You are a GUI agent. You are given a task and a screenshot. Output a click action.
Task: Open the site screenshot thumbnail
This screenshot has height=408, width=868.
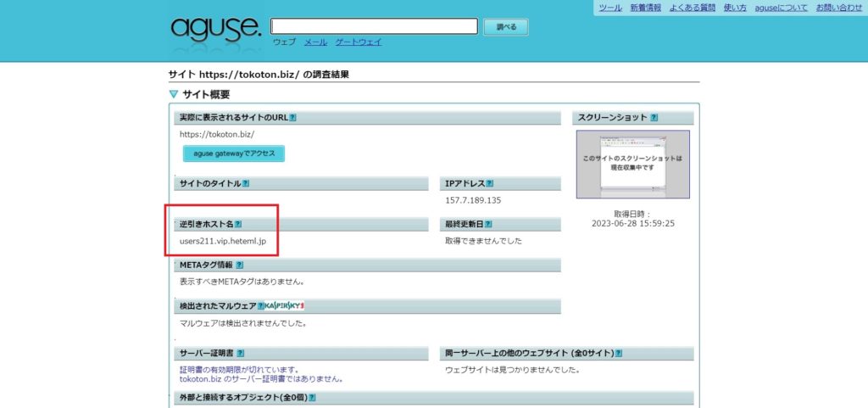(632, 164)
